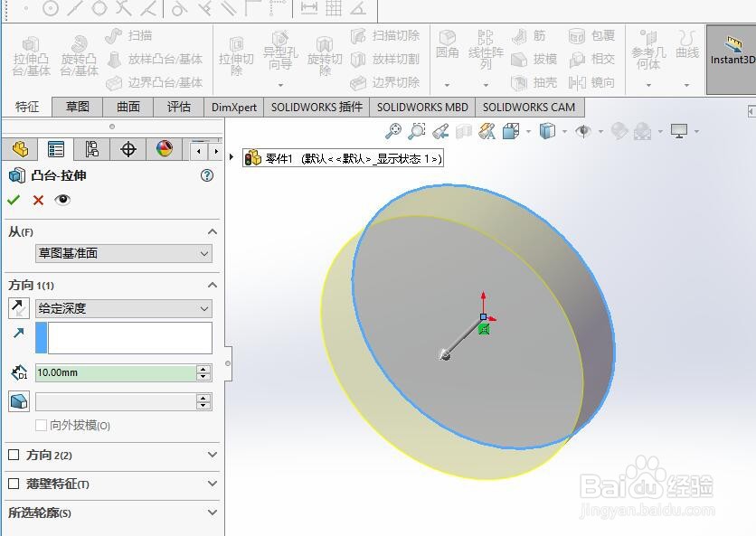Click the Revolved Cut (旋转切除) tool

(x=325, y=56)
